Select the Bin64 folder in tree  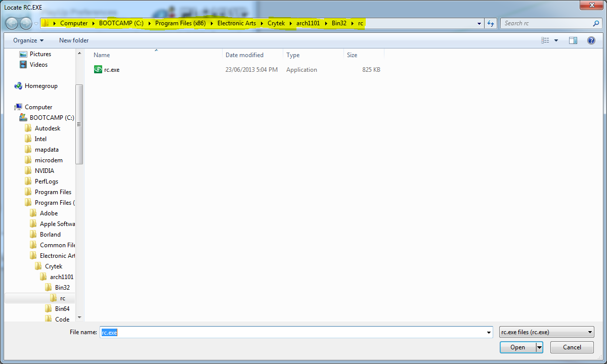click(x=62, y=309)
